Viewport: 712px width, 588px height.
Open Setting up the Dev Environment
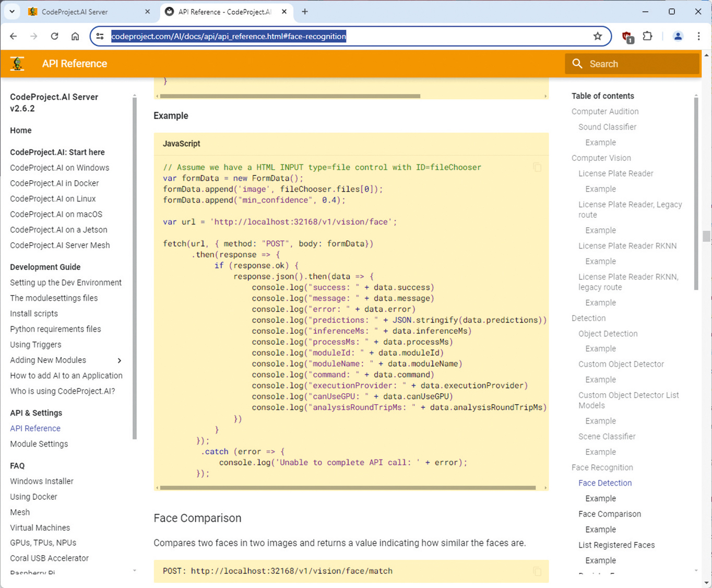pos(66,283)
